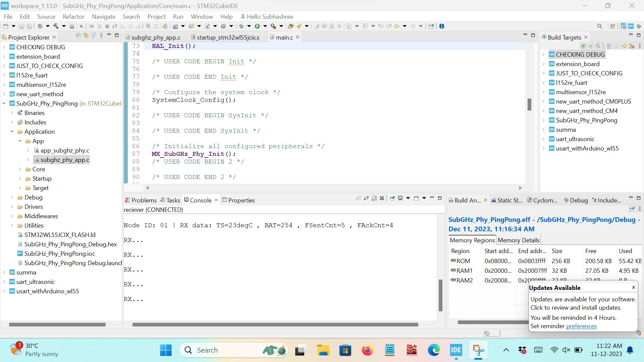Click the Updates Available notification message
The width and height of the screenshot is (644, 362).
tap(583, 303)
